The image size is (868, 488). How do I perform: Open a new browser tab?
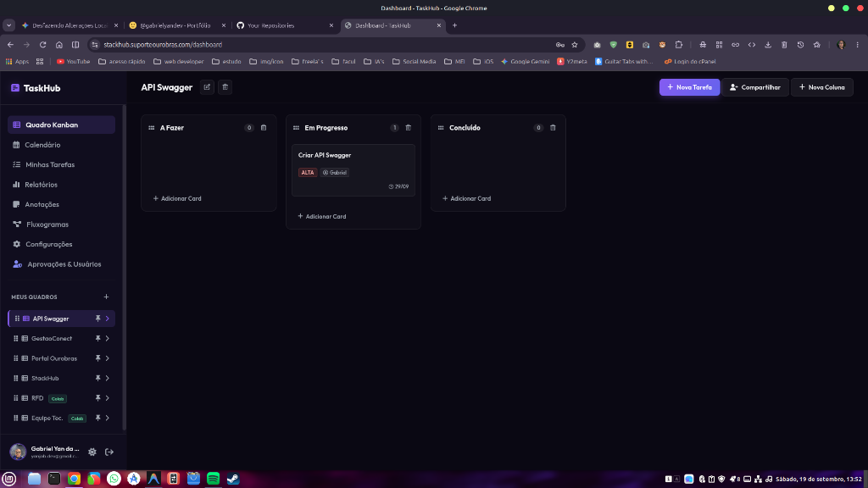click(x=454, y=25)
